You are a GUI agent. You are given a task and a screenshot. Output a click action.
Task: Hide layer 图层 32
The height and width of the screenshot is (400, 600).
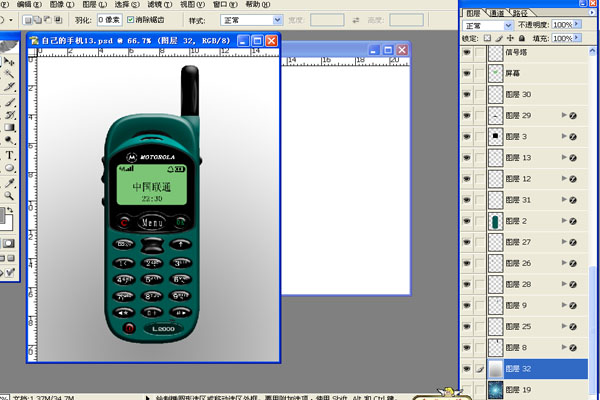(467, 369)
